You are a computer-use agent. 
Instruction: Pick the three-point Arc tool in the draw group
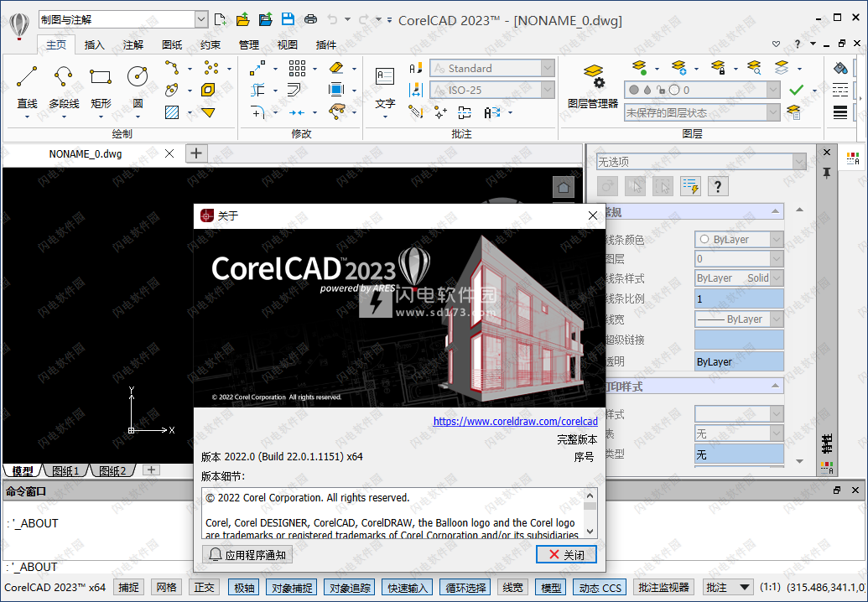[x=172, y=68]
